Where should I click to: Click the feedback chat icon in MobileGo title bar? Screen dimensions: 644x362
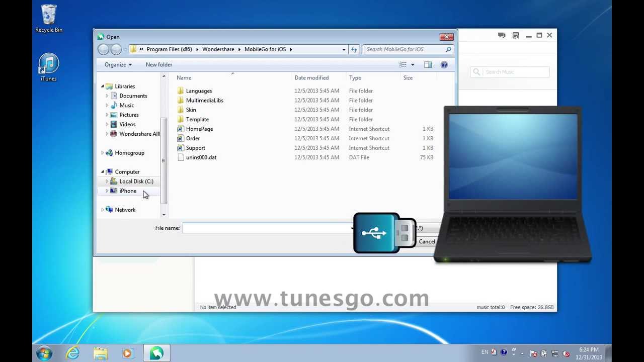(502, 35)
